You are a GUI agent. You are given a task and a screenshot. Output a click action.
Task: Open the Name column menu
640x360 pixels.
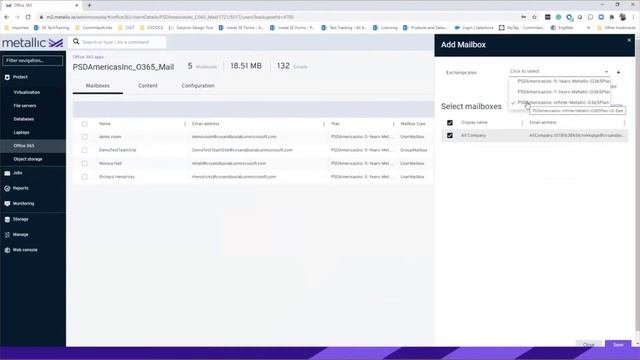[x=185, y=124]
